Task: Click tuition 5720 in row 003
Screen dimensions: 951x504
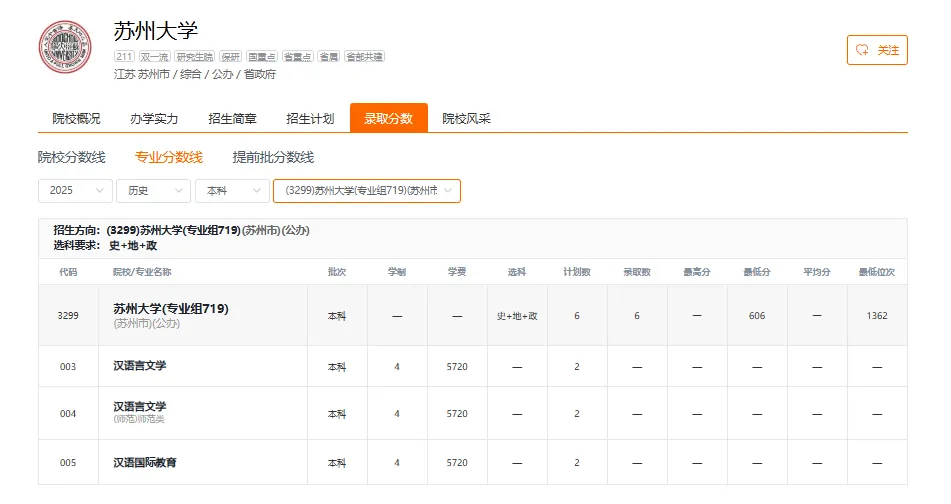Action: tap(457, 366)
